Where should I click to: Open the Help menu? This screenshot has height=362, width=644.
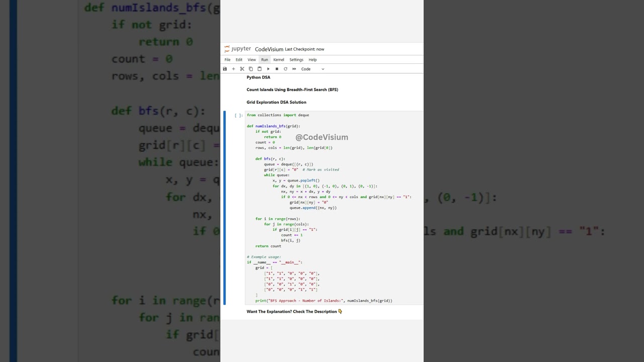pos(312,60)
